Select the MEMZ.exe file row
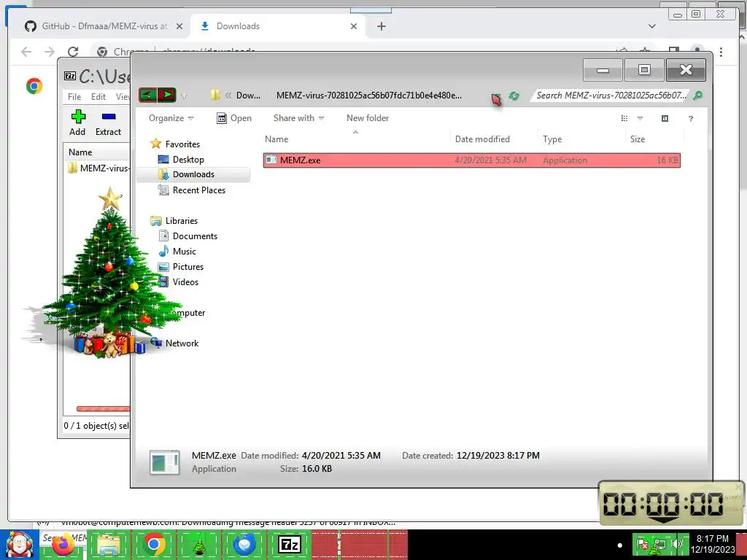This screenshot has width=747, height=560. coord(472,160)
